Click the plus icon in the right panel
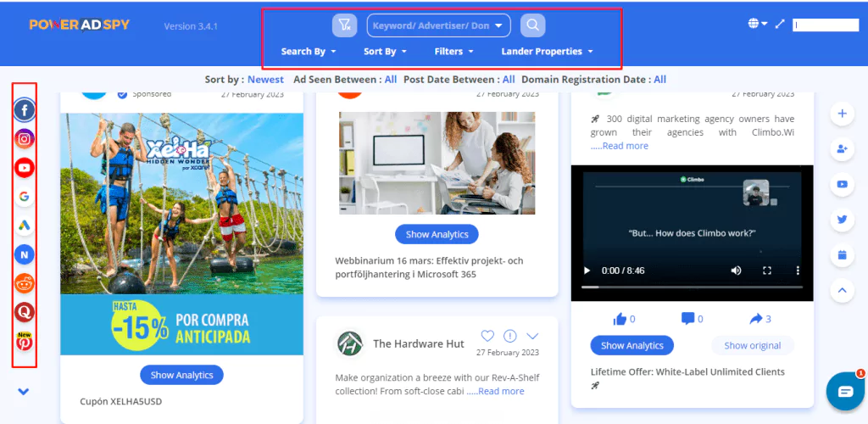The image size is (868, 424). [x=842, y=114]
